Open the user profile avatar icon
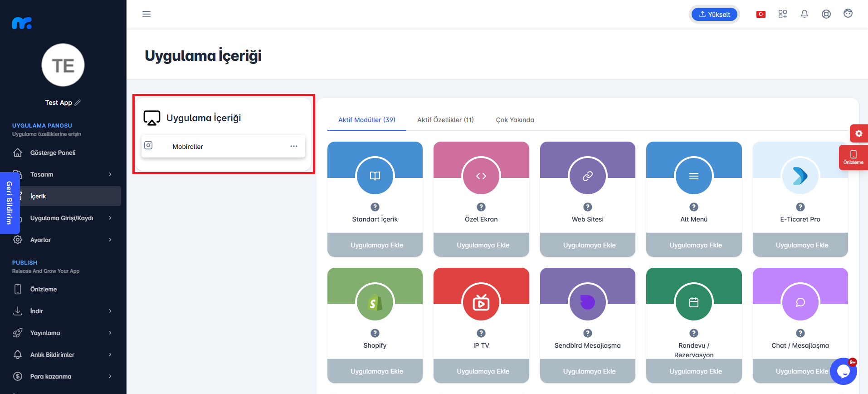 (848, 14)
